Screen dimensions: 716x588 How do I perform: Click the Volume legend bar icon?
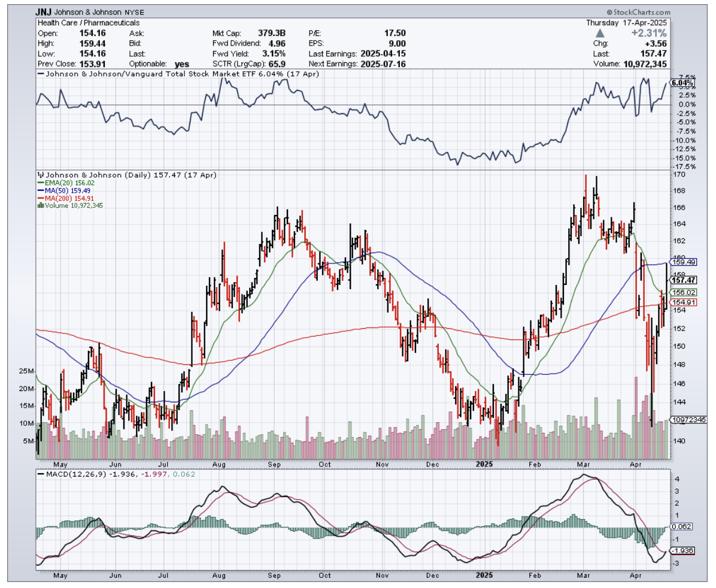click(x=40, y=205)
